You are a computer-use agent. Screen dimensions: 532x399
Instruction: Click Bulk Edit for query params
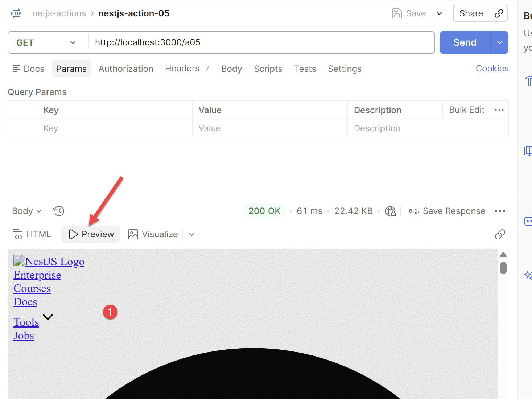pos(467,110)
